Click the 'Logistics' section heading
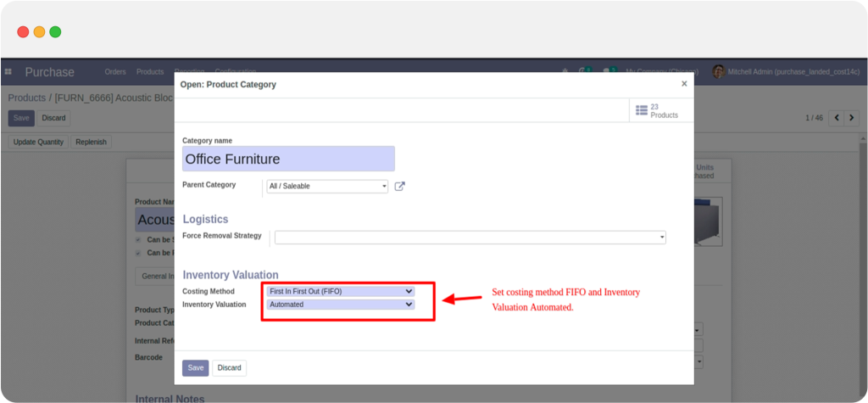 [205, 220]
